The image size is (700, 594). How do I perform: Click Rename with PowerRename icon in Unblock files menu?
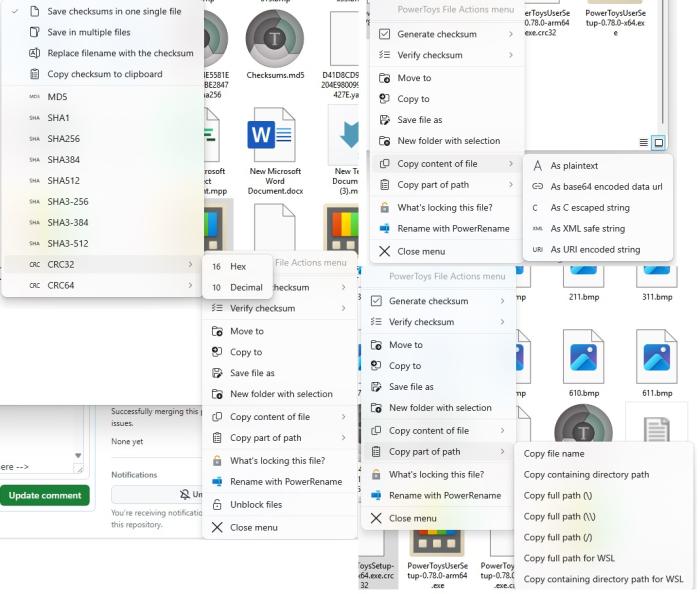tap(217, 482)
